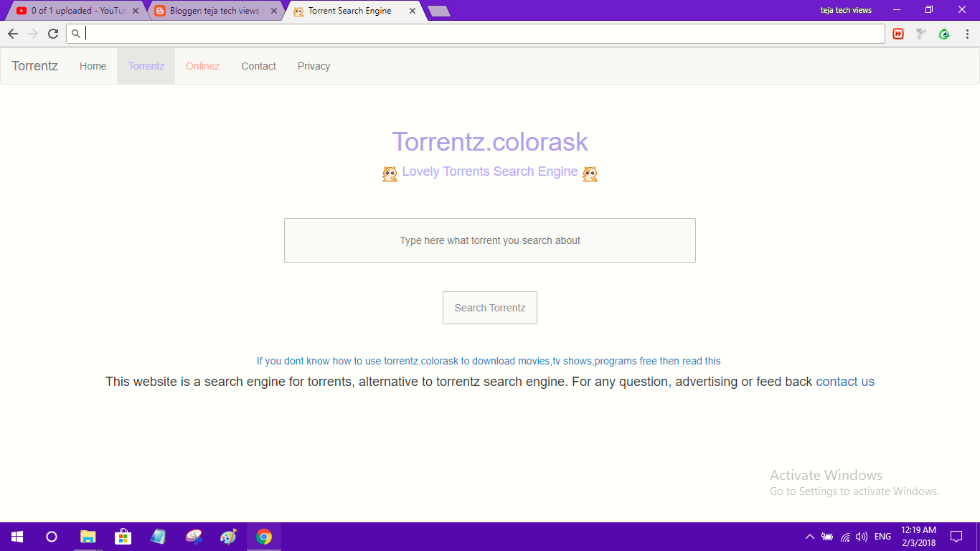Close the YouTube upload tab
The image size is (980, 551).
click(x=136, y=11)
